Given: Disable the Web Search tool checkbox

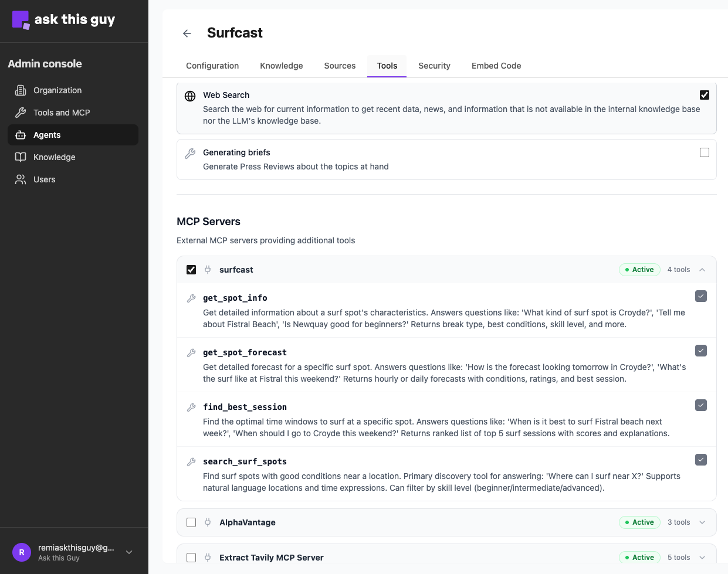Looking at the screenshot, I should coord(704,95).
